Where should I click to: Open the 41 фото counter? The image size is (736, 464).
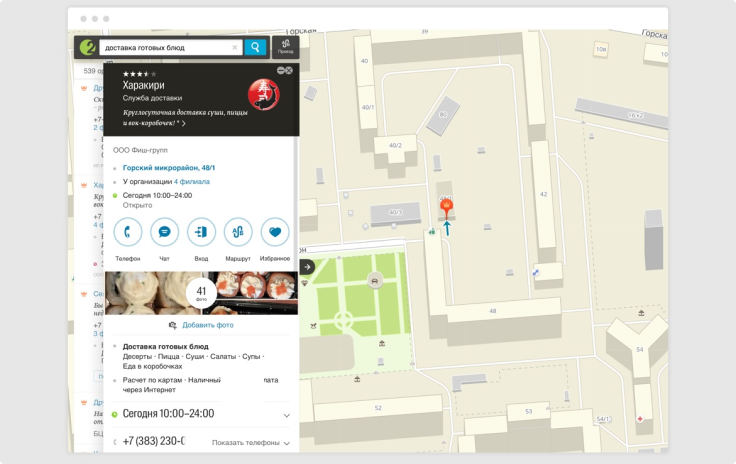(x=201, y=293)
